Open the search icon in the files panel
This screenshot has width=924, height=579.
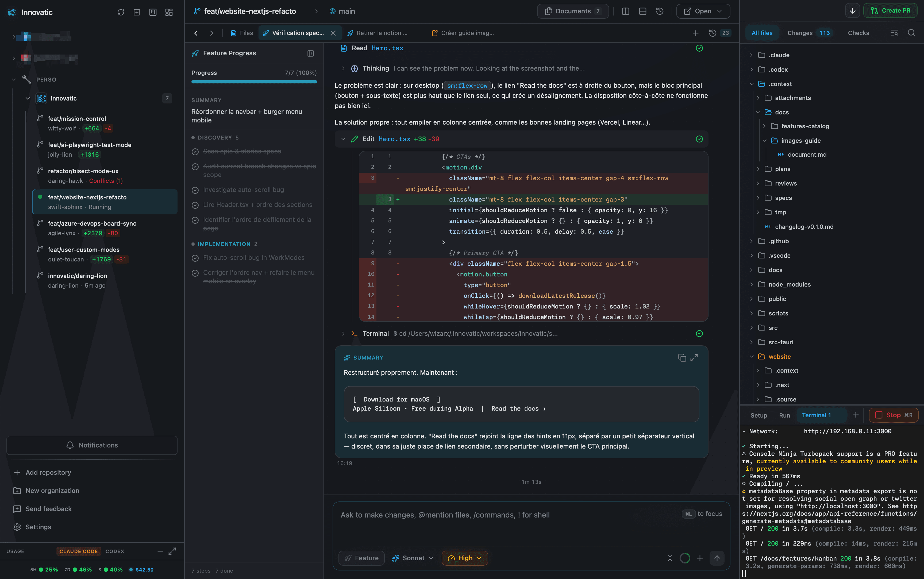(912, 33)
